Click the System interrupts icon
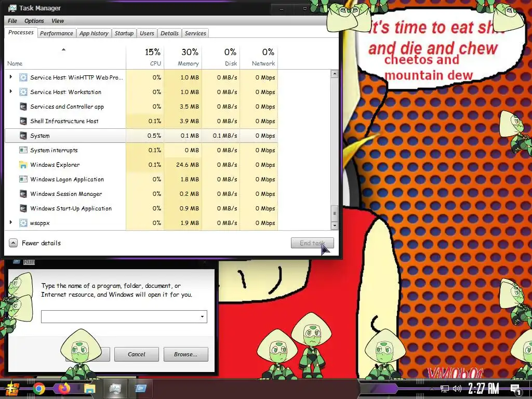Viewport: 532px width, 399px height. tap(23, 150)
